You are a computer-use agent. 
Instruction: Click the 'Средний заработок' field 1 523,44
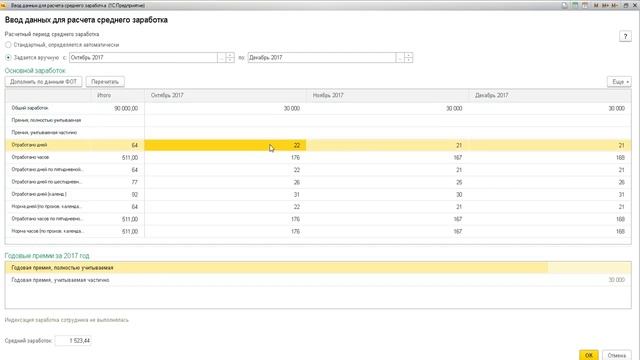(73, 340)
